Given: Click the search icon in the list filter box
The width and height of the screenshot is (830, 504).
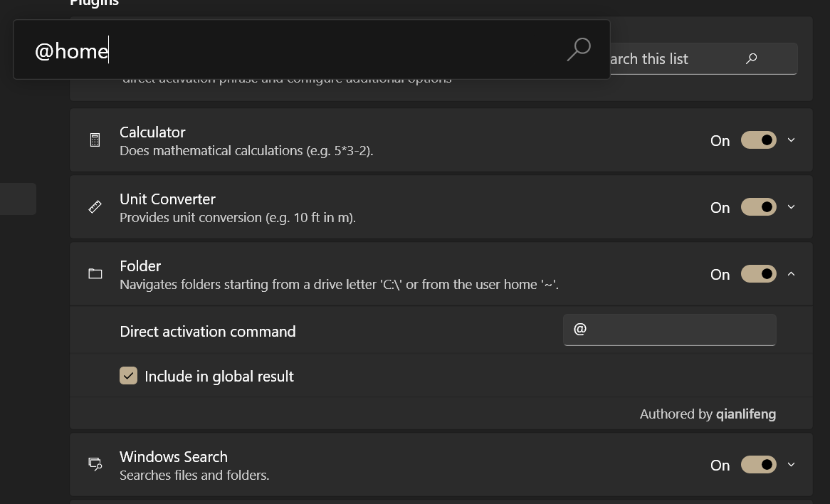Looking at the screenshot, I should [751, 59].
